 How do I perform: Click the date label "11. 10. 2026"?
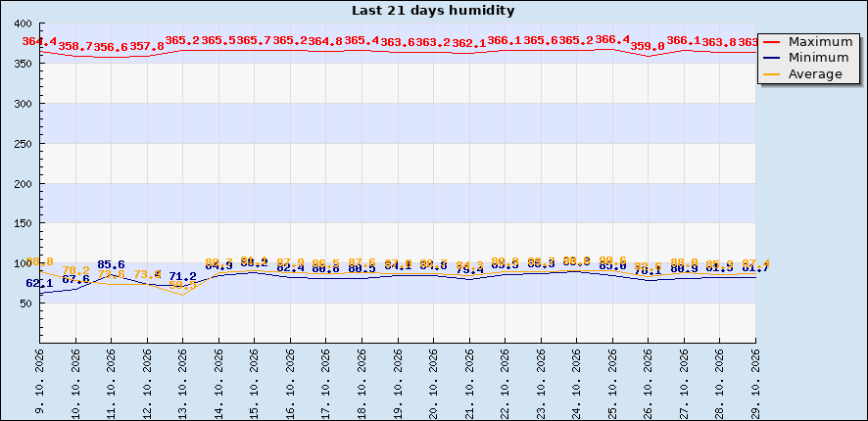[112, 382]
